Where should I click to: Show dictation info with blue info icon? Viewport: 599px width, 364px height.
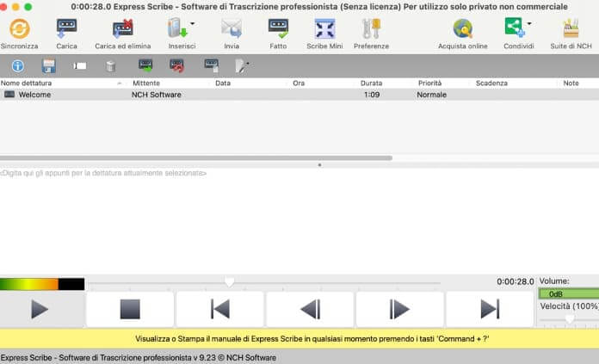pos(17,66)
